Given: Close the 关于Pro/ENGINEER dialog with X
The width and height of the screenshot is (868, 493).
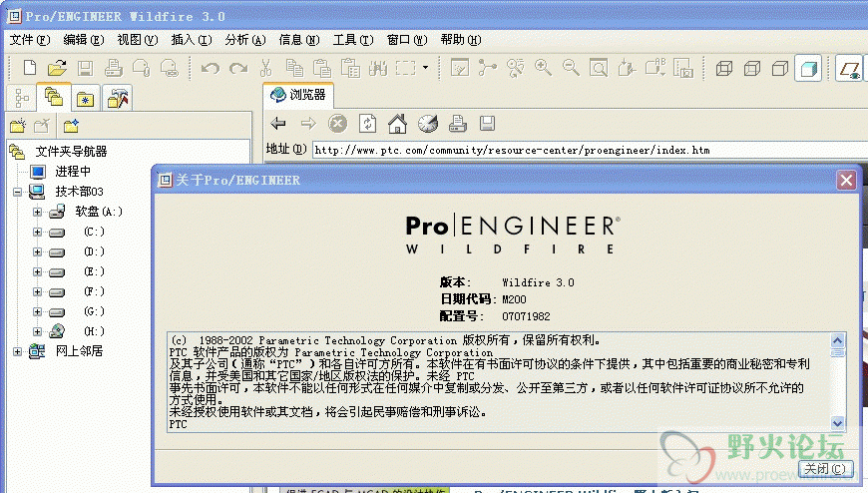Looking at the screenshot, I should [846, 180].
